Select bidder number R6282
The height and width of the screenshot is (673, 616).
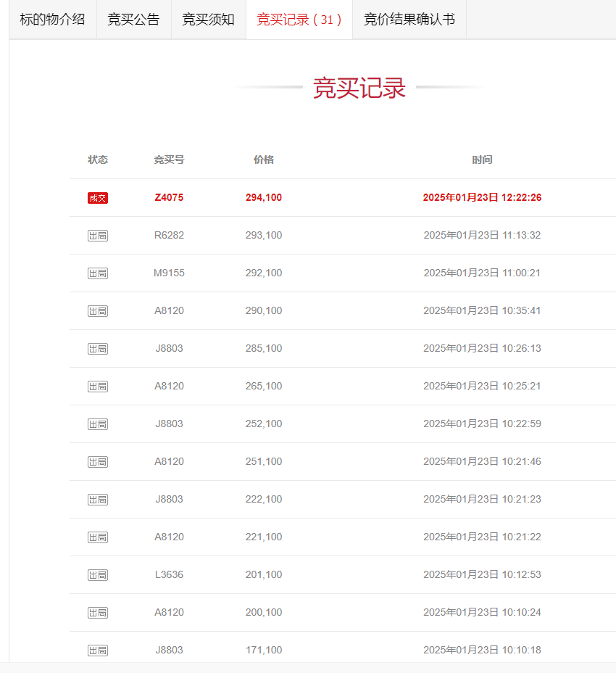coord(169,235)
